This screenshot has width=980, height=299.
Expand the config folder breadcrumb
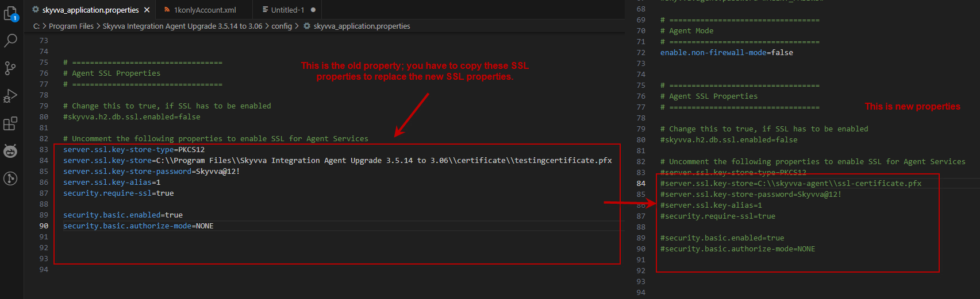[x=282, y=26]
